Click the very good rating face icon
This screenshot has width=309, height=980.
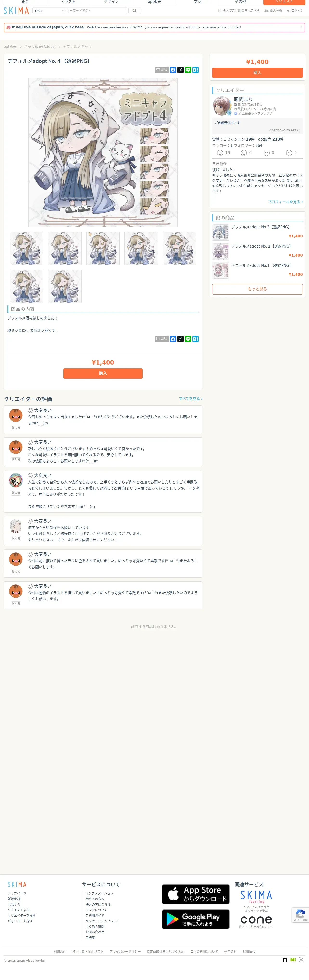[220, 153]
